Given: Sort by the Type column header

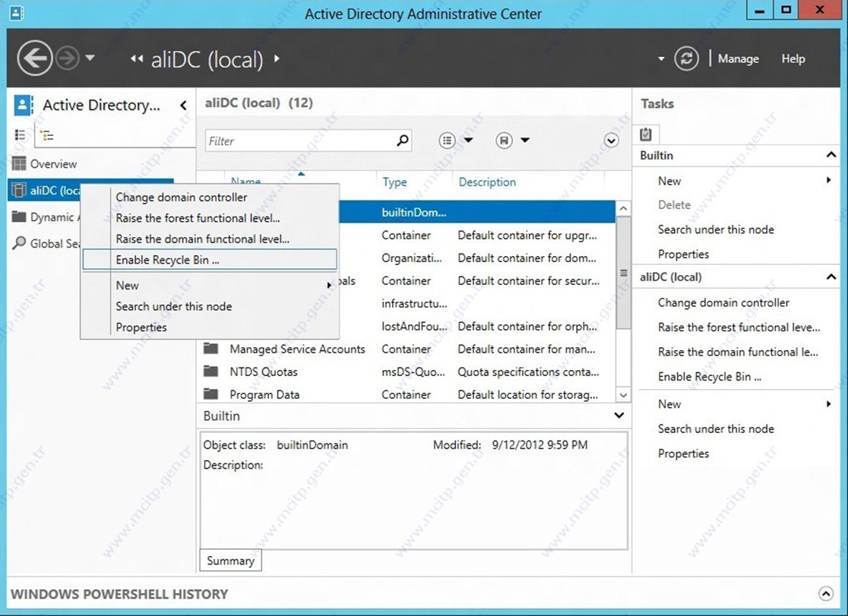Looking at the screenshot, I should tap(395, 182).
